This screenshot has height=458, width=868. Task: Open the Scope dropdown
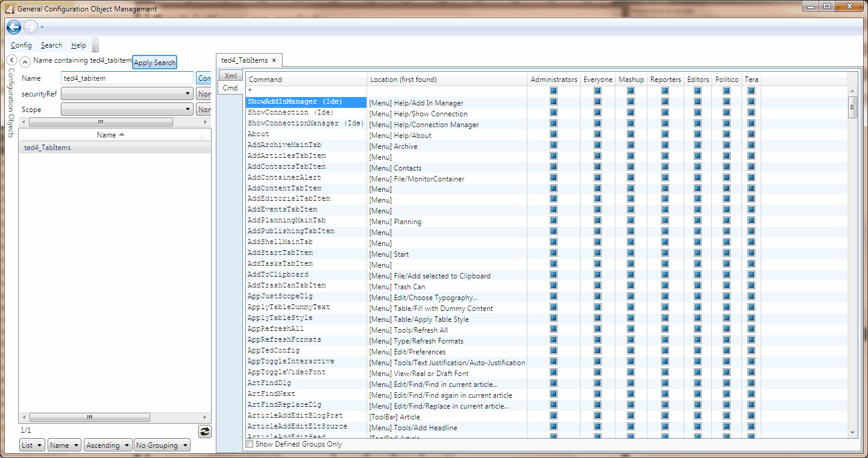point(127,109)
